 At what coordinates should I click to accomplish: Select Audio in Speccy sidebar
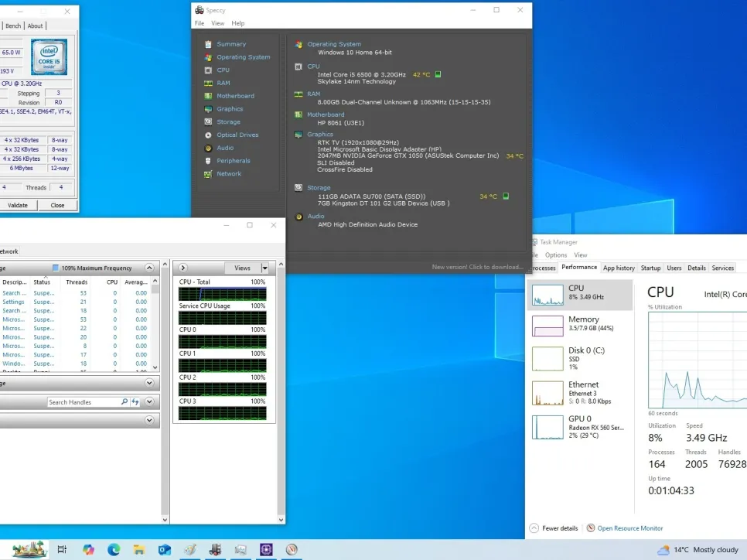point(225,148)
